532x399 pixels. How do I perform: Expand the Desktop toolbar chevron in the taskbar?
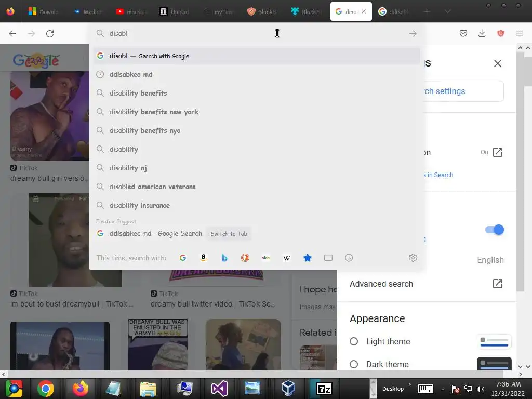409,384
